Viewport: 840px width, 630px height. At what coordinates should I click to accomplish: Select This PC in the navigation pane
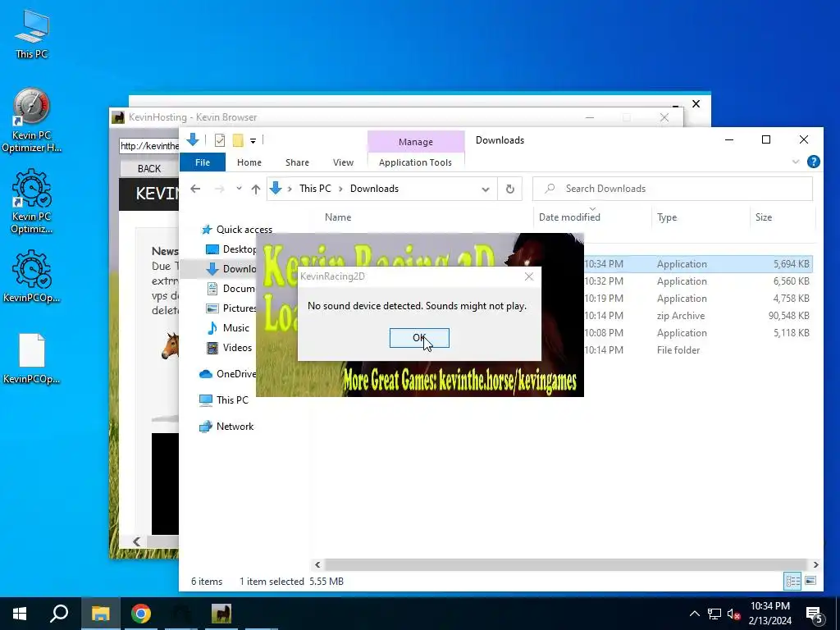coord(224,399)
